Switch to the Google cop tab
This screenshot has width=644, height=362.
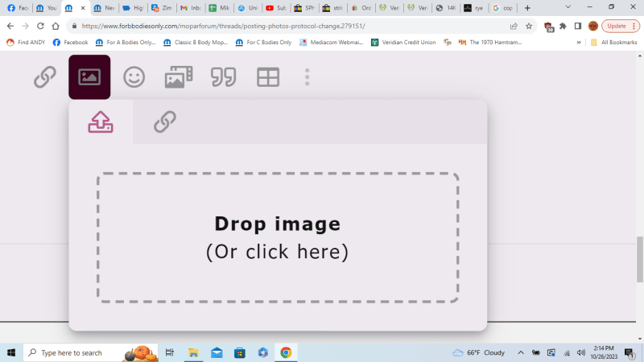(x=502, y=8)
